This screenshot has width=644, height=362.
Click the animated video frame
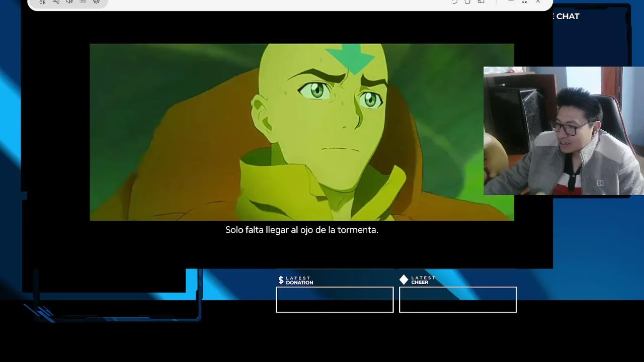point(302,132)
